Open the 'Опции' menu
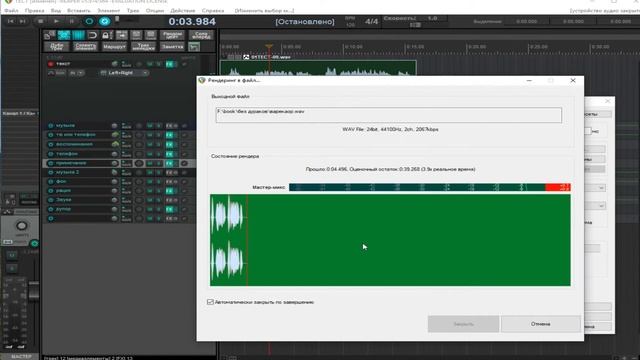The width and height of the screenshot is (640, 360). coord(155,10)
